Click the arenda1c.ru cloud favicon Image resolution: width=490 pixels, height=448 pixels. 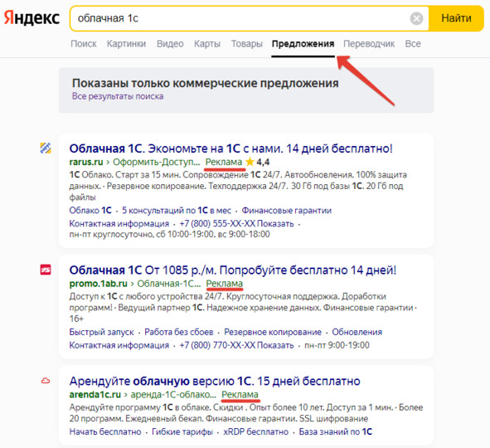point(46,381)
